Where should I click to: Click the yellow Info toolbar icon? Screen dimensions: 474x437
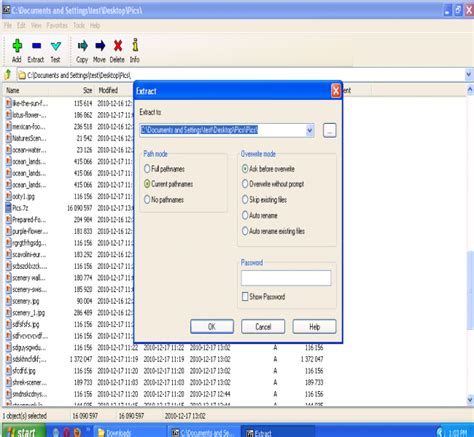point(135,45)
